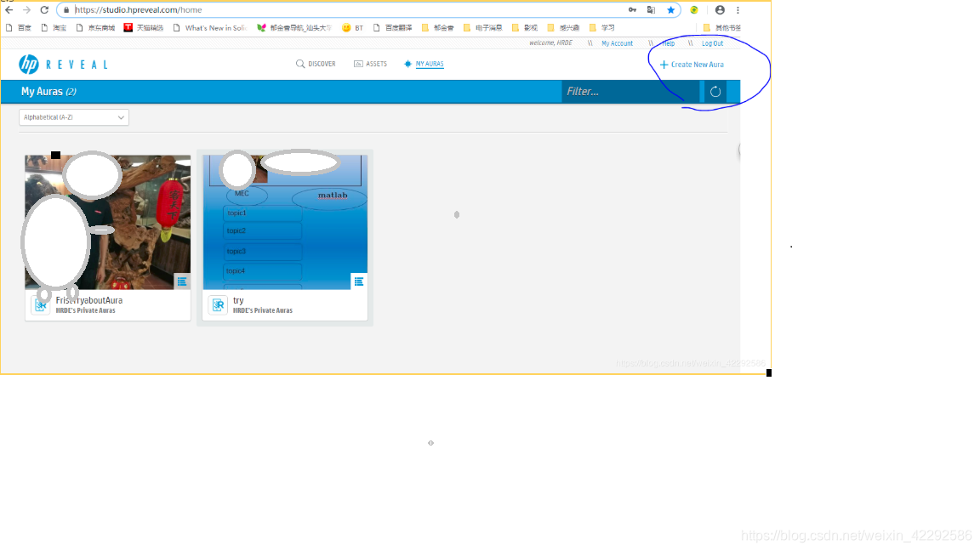
Task: Open the BT bookmark
Action: [353, 28]
